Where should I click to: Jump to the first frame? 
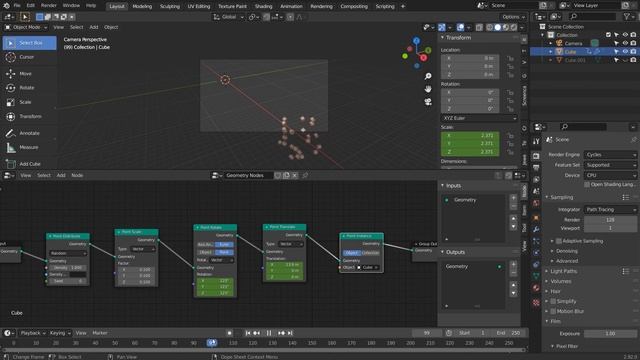248,333
